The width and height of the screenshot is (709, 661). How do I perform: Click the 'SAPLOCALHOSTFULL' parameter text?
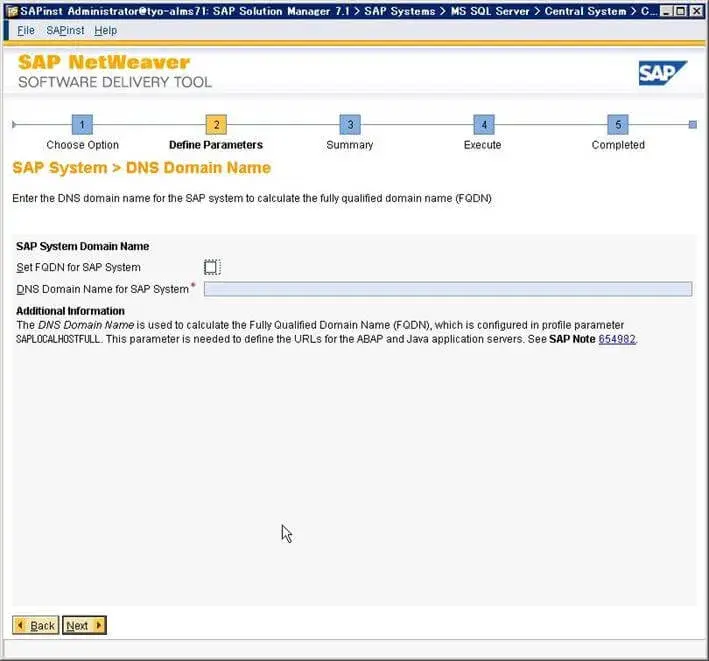pyautogui.click(x=58, y=339)
